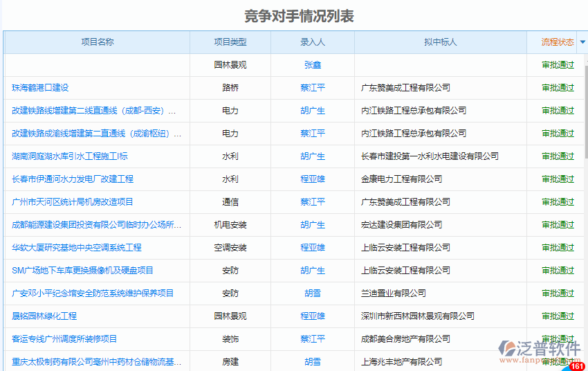The width and height of the screenshot is (588, 371).
Task: Click 蔡江平 in the 客运专线 row
Action: point(313,339)
